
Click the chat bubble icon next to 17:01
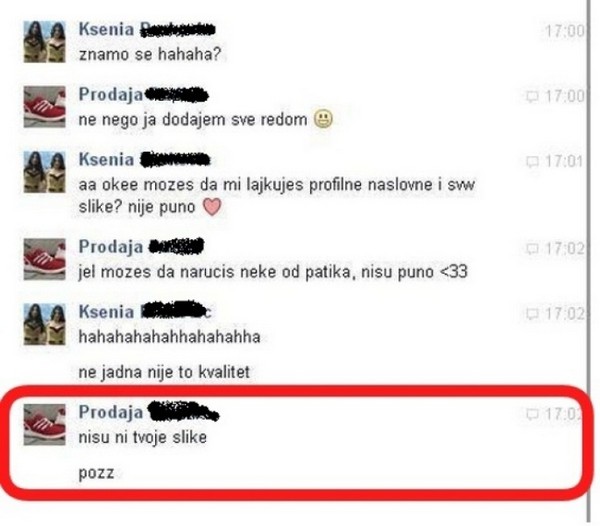tap(532, 161)
